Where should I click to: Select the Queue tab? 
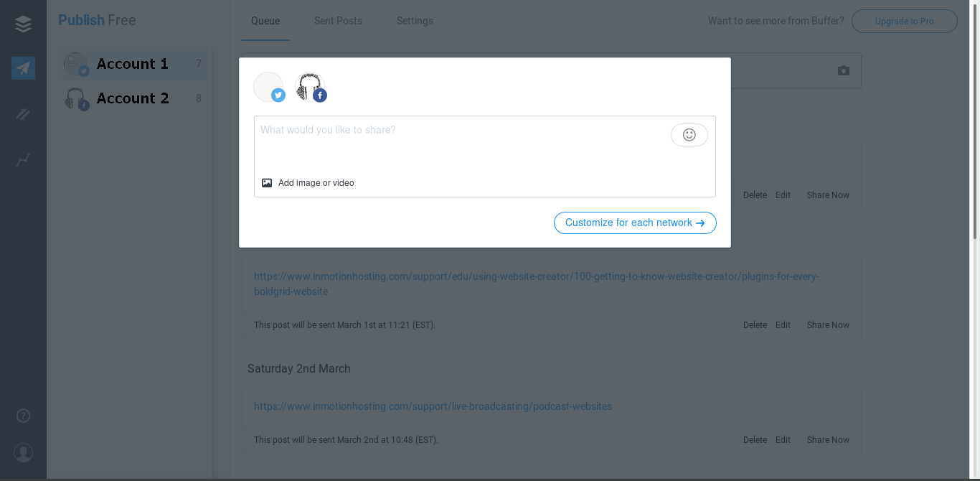[265, 21]
